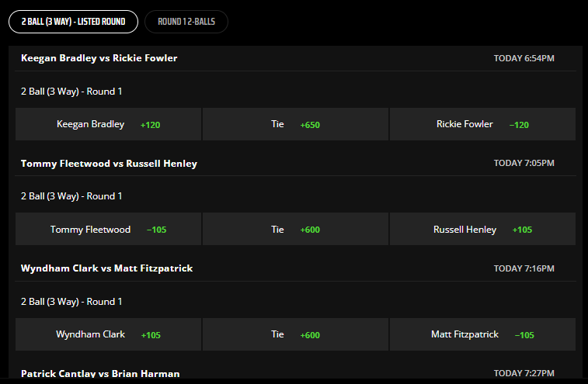Open Keegan Bradley vs Rickie Fowler matchup
This screenshot has height=384, width=588.
[99, 58]
